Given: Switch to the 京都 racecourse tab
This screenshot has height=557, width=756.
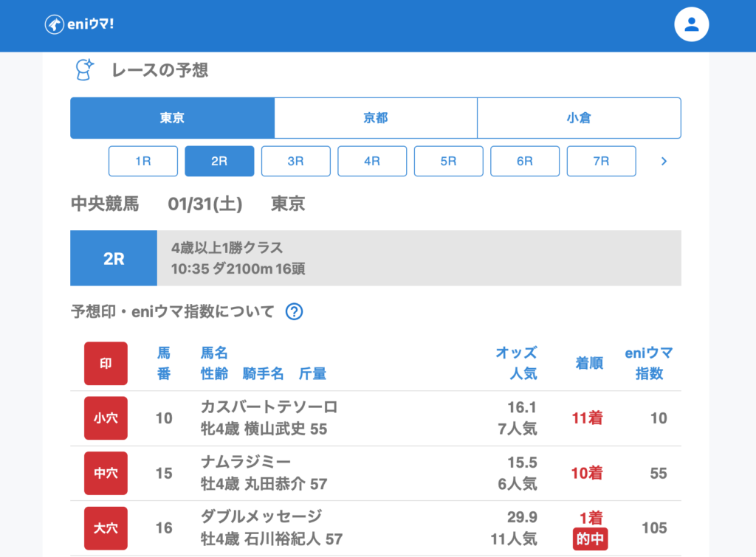Looking at the screenshot, I should (x=376, y=118).
